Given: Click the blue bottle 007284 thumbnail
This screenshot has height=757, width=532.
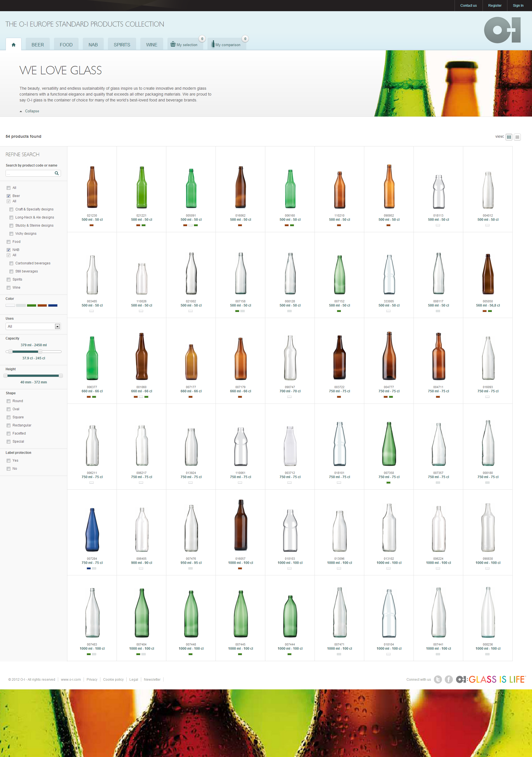Looking at the screenshot, I should pyautogui.click(x=92, y=530).
